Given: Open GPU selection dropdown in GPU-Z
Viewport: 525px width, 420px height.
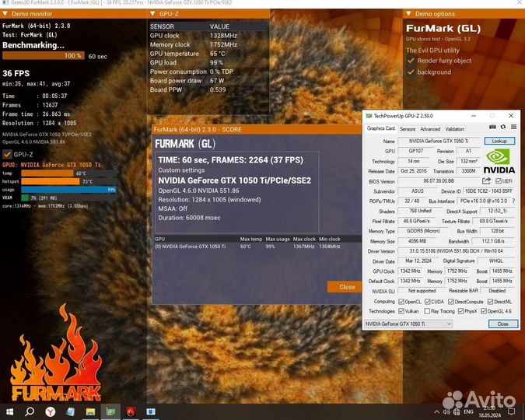Looking at the screenshot, I should point(408,324).
